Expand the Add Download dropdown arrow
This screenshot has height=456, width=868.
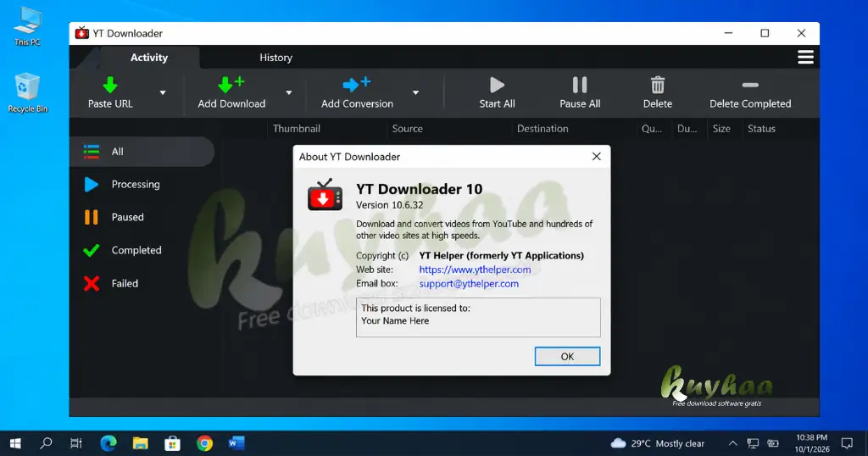(288, 93)
